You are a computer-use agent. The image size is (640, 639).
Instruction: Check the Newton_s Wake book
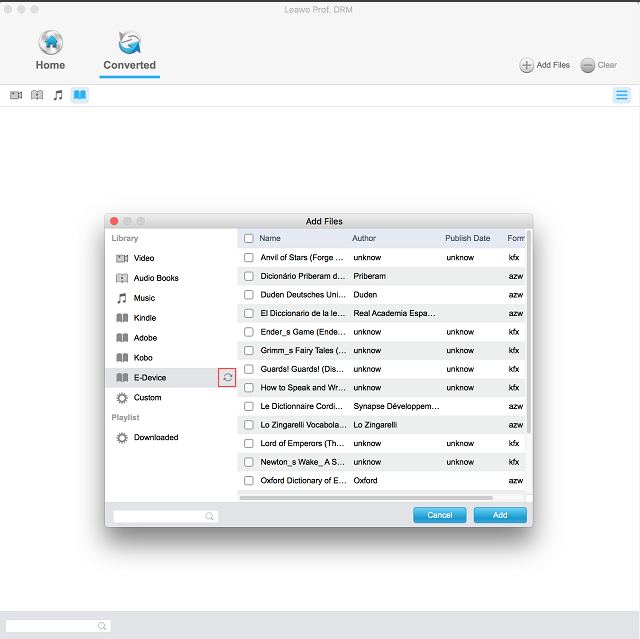pos(249,462)
